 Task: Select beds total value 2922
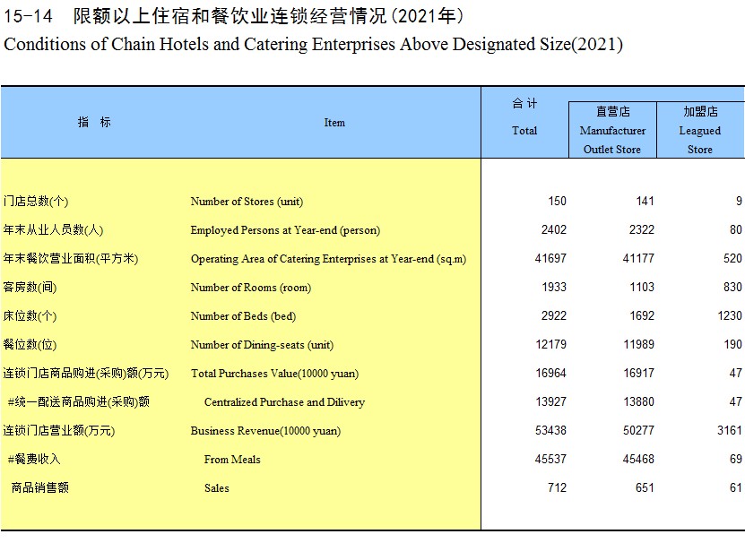(553, 315)
